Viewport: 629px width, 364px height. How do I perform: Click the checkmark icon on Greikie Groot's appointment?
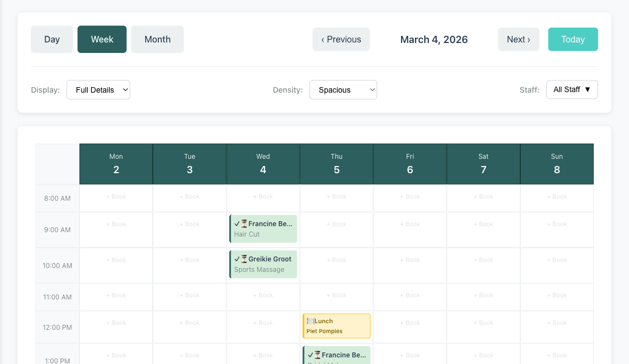[x=237, y=259]
